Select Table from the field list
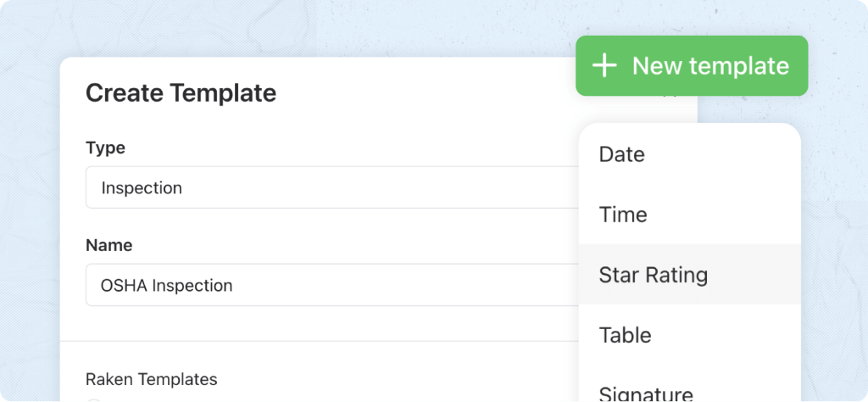 pyautogui.click(x=625, y=335)
